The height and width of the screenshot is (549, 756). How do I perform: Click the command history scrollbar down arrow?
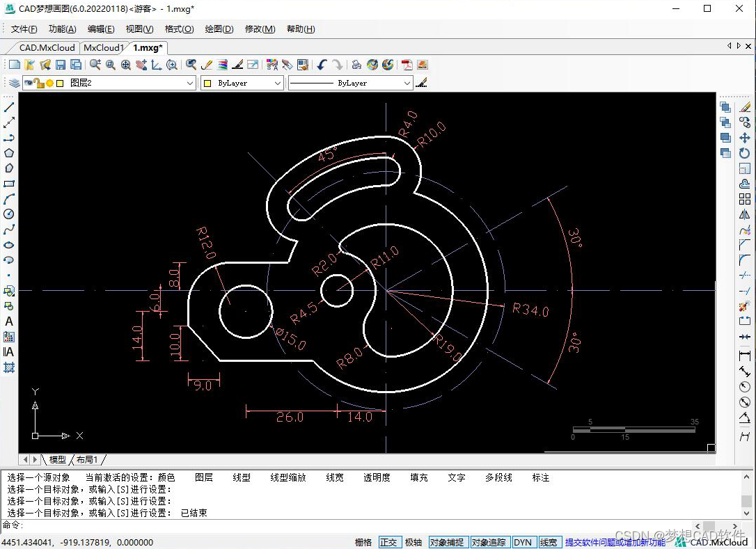[746, 514]
